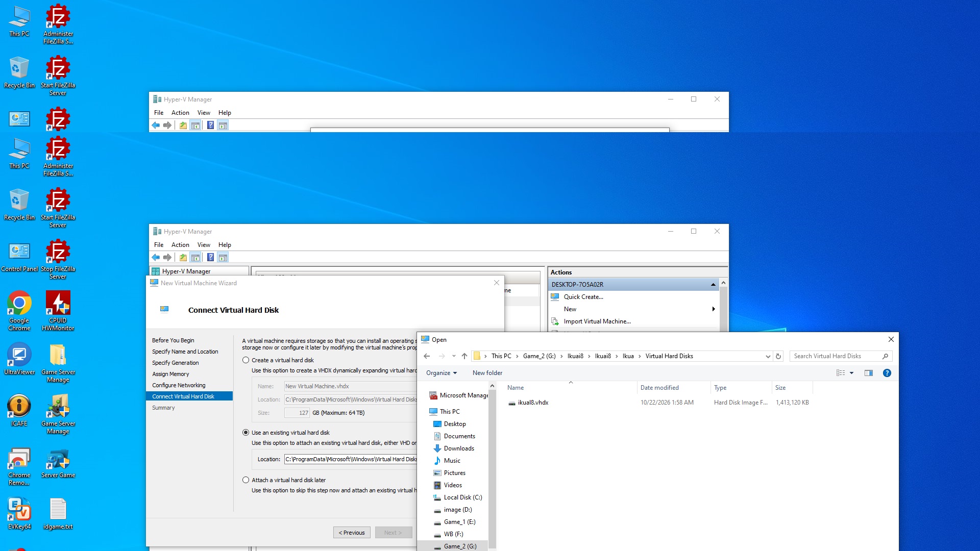The image size is (980, 551).
Task: Click Actions pane scrollbar up arrow
Action: tap(723, 283)
